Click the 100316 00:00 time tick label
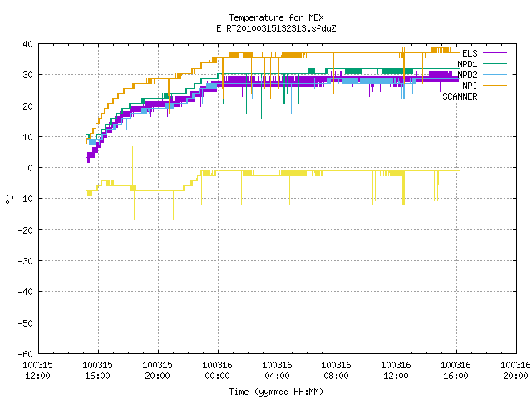 click(217, 370)
